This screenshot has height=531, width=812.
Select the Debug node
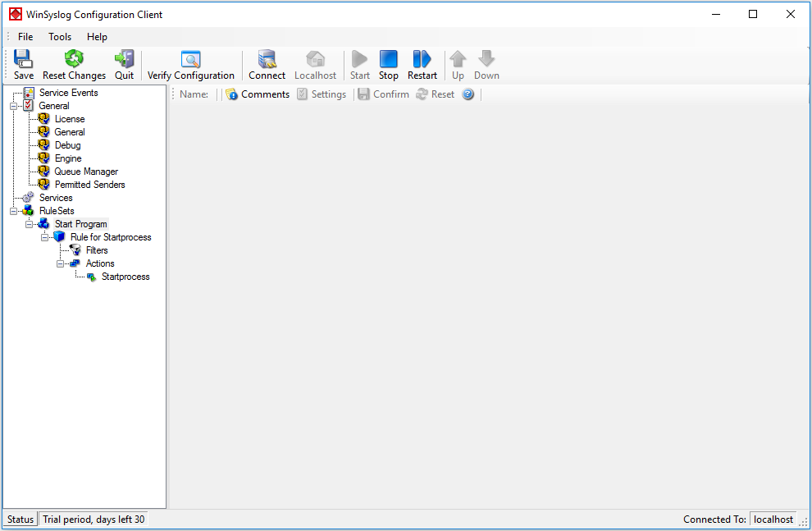click(x=67, y=145)
